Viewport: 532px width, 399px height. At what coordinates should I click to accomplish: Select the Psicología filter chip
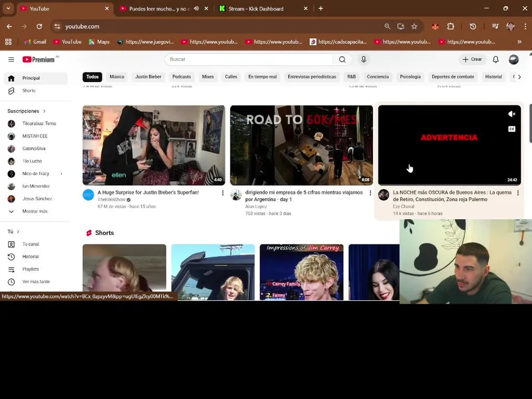pos(410,76)
